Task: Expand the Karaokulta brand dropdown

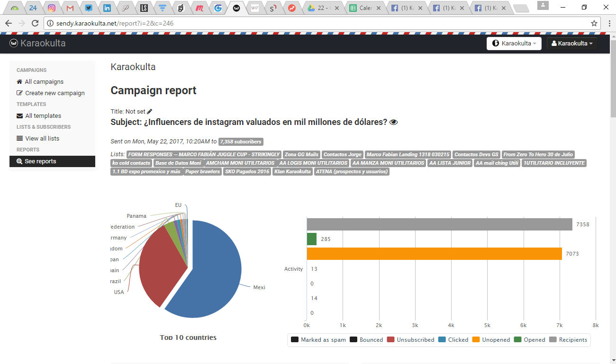Action: coord(514,44)
